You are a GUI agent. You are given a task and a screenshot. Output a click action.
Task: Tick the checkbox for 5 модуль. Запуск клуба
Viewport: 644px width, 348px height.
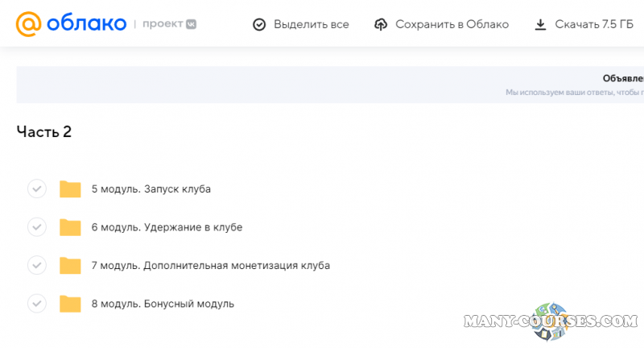click(x=37, y=189)
